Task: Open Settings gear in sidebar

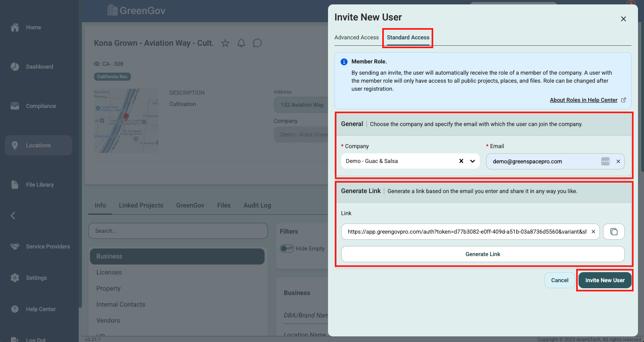Action: point(15,278)
